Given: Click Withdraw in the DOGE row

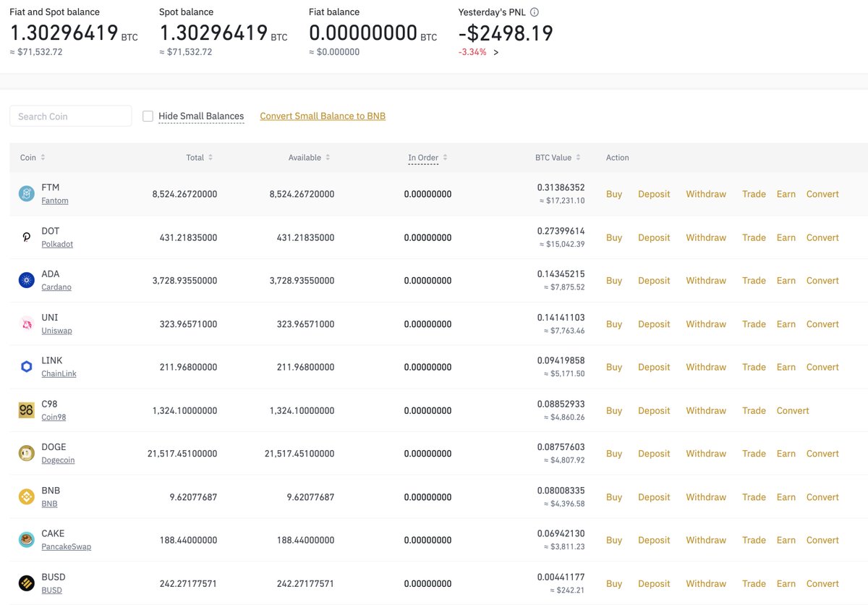Looking at the screenshot, I should (x=706, y=454).
